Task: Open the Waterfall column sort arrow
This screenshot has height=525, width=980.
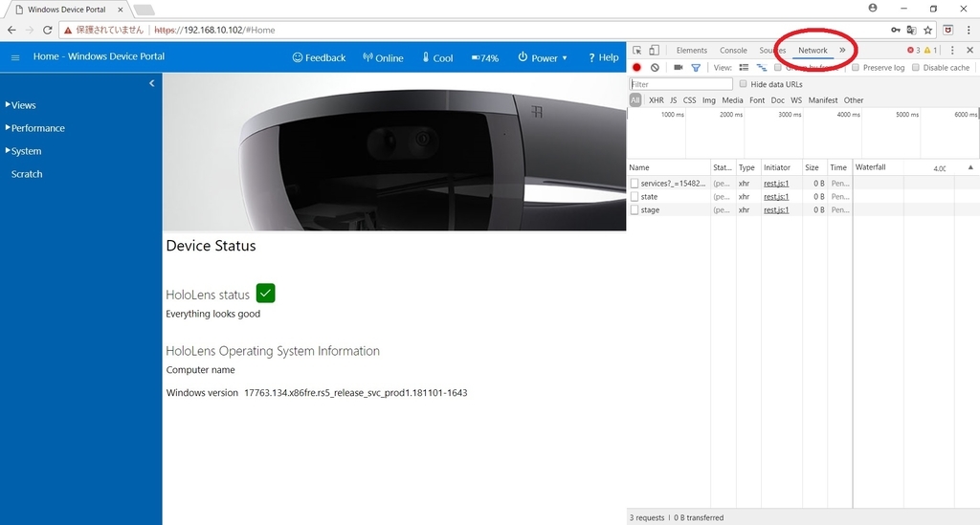Action: point(970,167)
